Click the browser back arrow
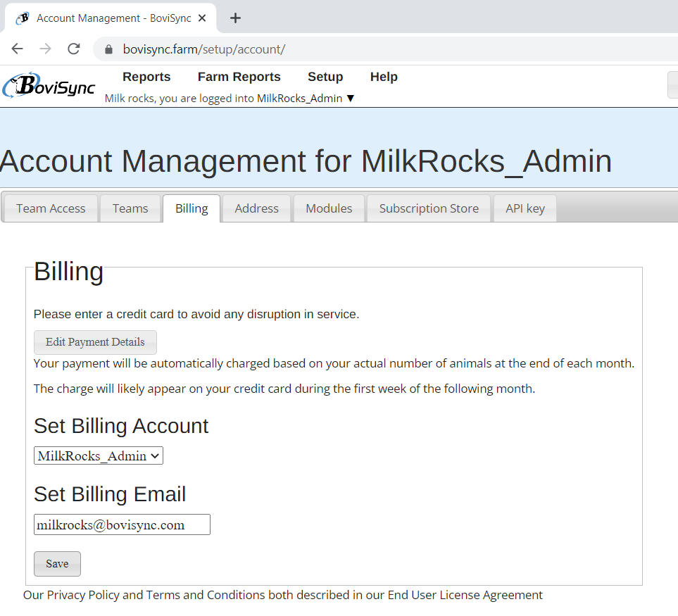678x616 pixels. pos(18,49)
